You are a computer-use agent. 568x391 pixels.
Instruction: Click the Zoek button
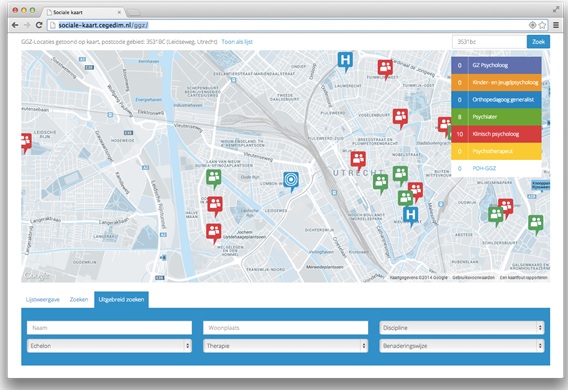538,42
